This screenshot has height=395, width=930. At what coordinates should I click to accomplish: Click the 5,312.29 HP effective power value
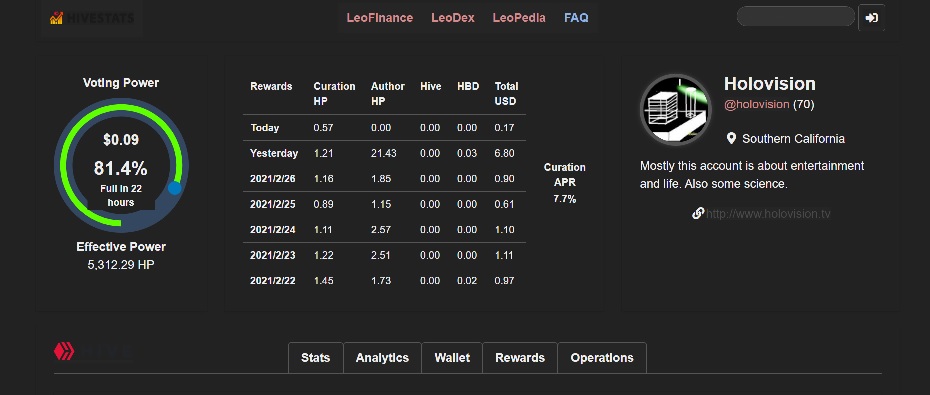[x=121, y=265]
